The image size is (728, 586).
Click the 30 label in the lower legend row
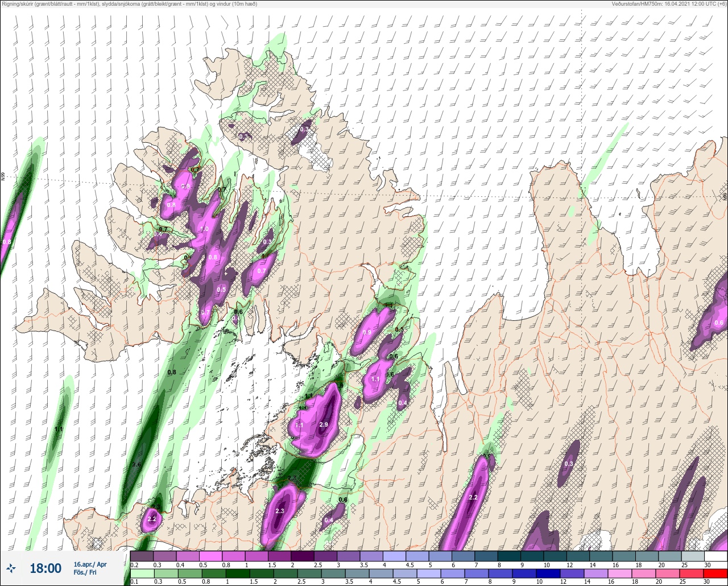pos(706,582)
